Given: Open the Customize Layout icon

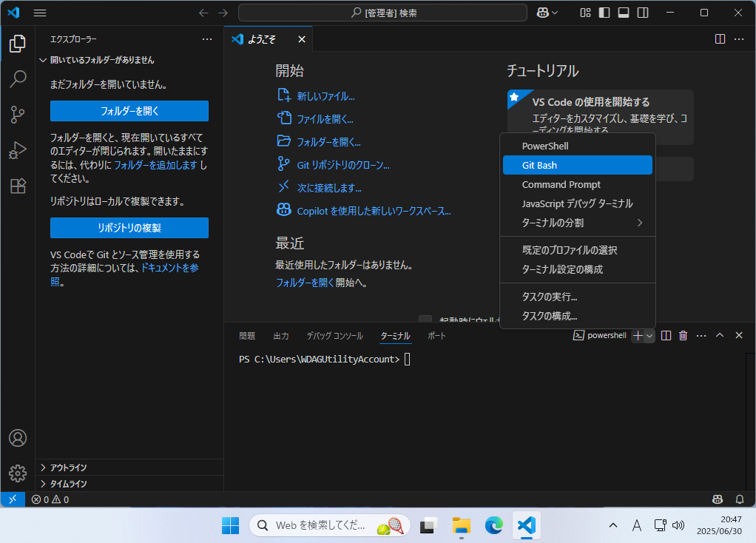Looking at the screenshot, I should (x=585, y=13).
